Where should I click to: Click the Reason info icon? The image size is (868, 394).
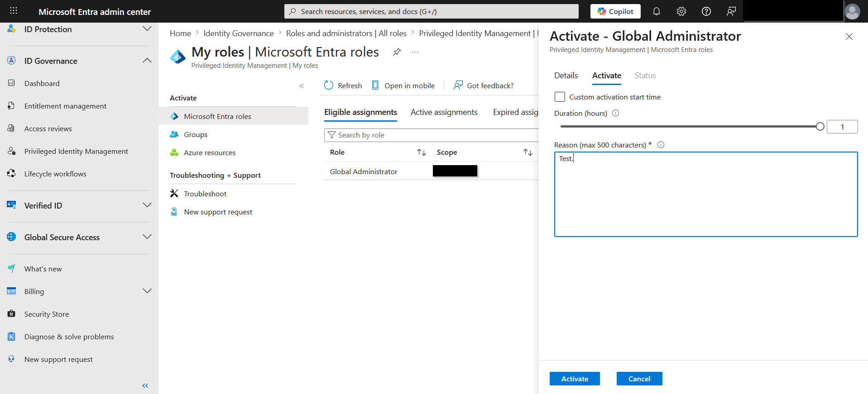[x=661, y=145]
